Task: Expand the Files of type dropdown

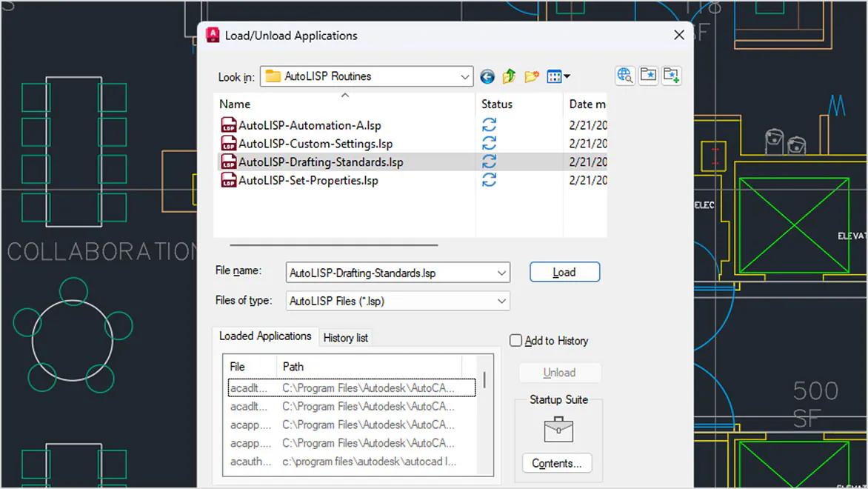Action: coord(501,301)
